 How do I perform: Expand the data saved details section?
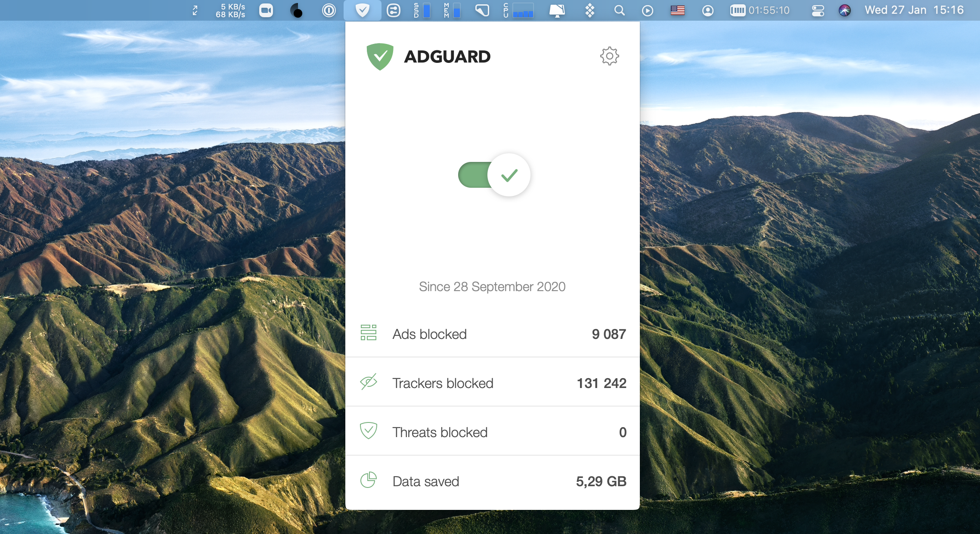point(493,481)
